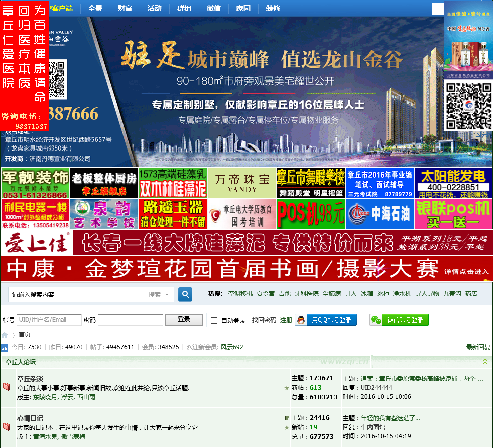Click hot search term 夏令营
The image size is (493, 448).
(x=266, y=294)
